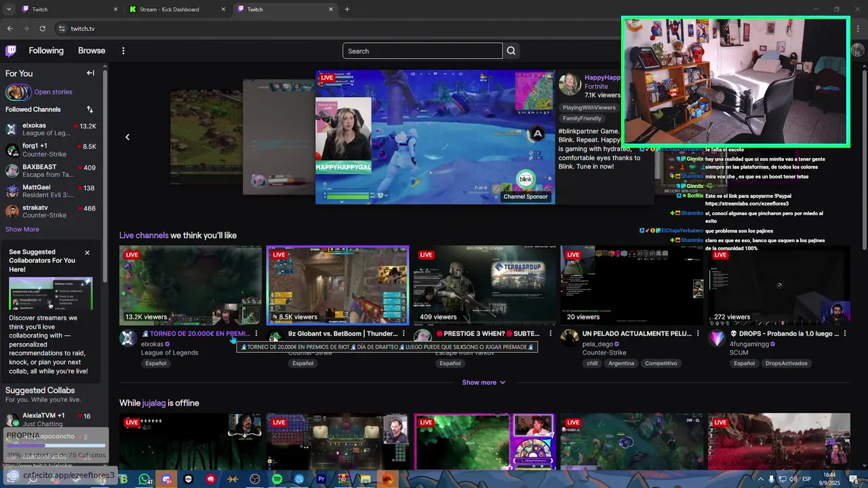The width and height of the screenshot is (868, 488).
Task: Open the featured Fortnite stream preview
Action: tap(435, 137)
